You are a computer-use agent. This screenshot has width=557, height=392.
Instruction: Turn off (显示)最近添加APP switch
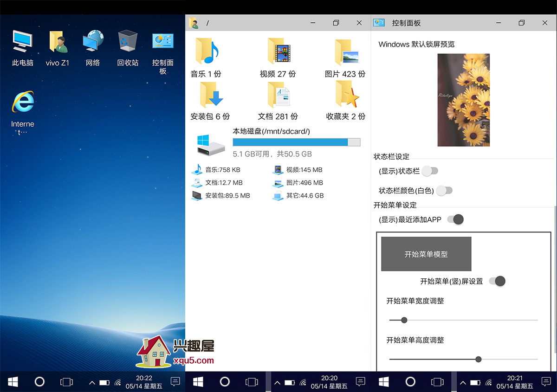(455, 219)
